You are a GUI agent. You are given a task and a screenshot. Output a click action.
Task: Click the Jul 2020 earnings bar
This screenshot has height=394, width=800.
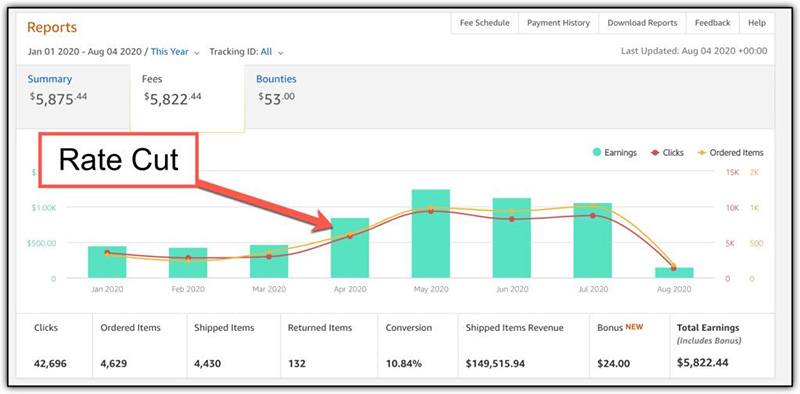coord(593,240)
